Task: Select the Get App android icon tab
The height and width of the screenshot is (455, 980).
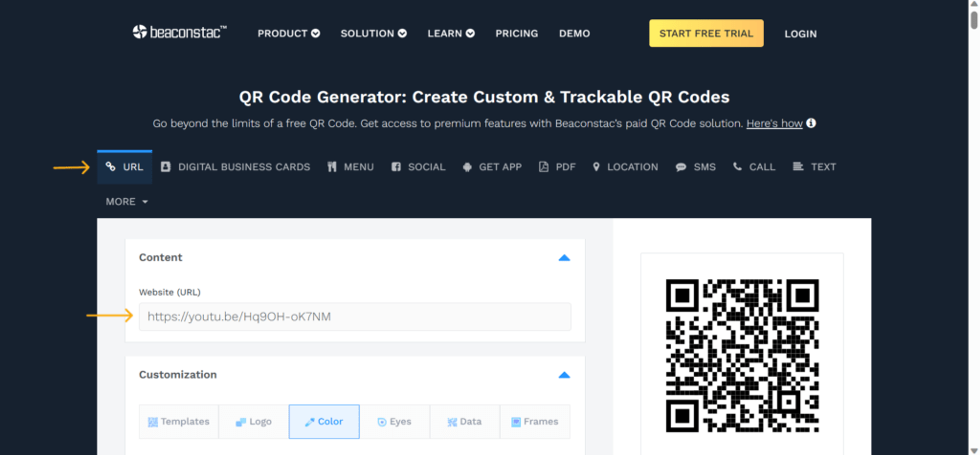Action: click(x=467, y=167)
